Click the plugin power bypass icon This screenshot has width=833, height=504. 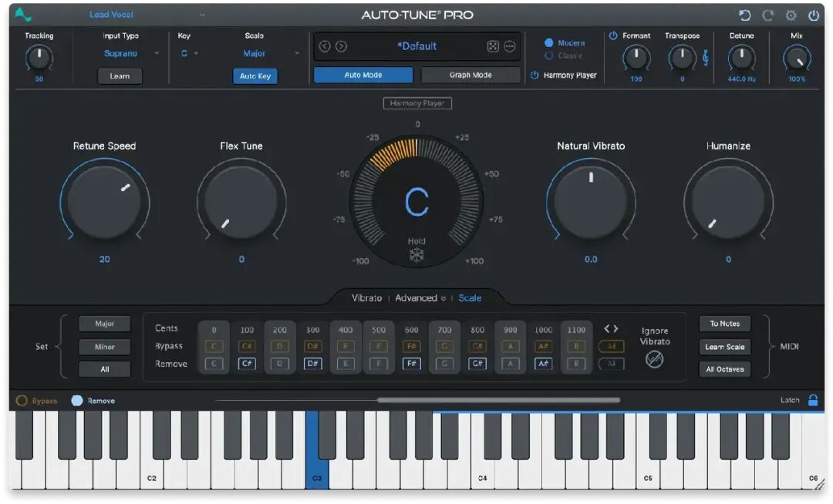coord(814,15)
